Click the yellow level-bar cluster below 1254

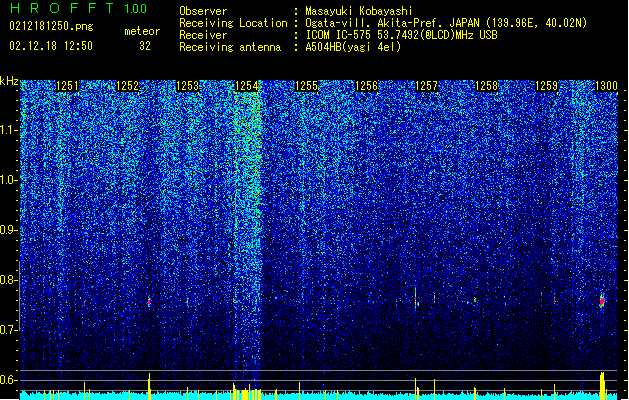click(x=247, y=393)
